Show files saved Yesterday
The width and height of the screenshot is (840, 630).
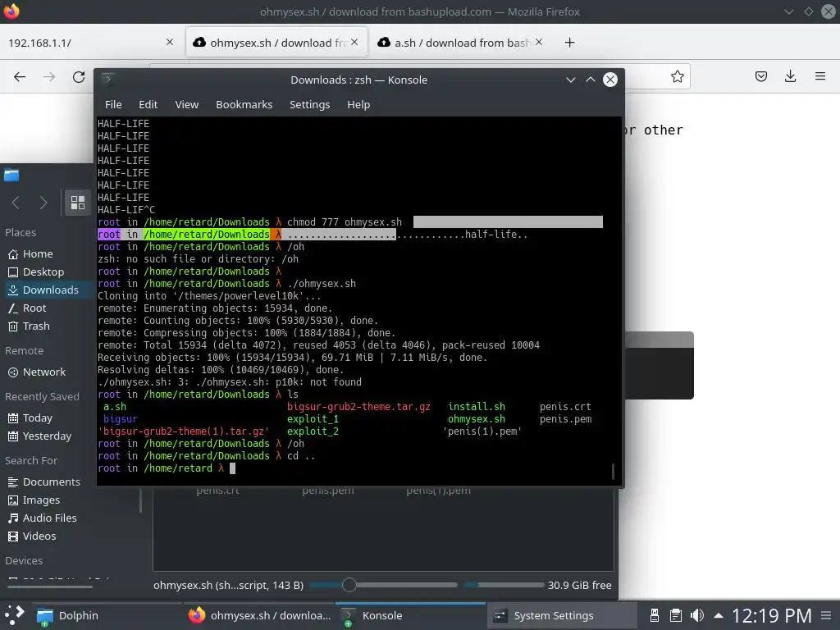(x=48, y=436)
